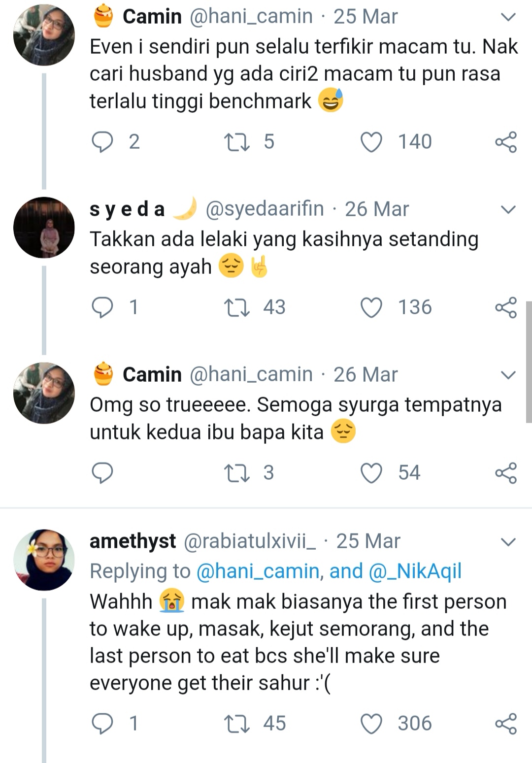Image resolution: width=532 pixels, height=763 pixels.
Task: Click the page scrollbar on right edge
Action: tap(529, 362)
